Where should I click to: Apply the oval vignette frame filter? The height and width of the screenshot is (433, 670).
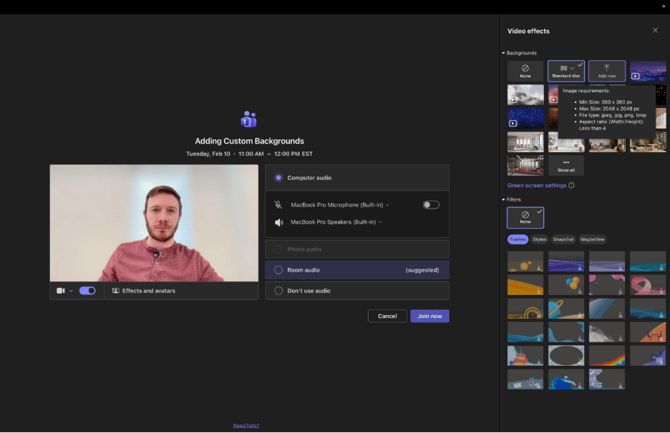click(566, 356)
